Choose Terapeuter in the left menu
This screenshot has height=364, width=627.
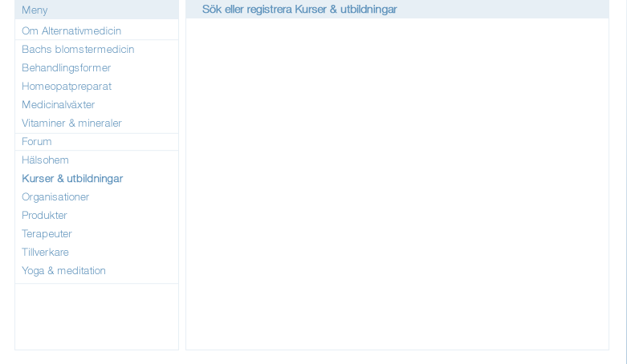pyautogui.click(x=47, y=233)
